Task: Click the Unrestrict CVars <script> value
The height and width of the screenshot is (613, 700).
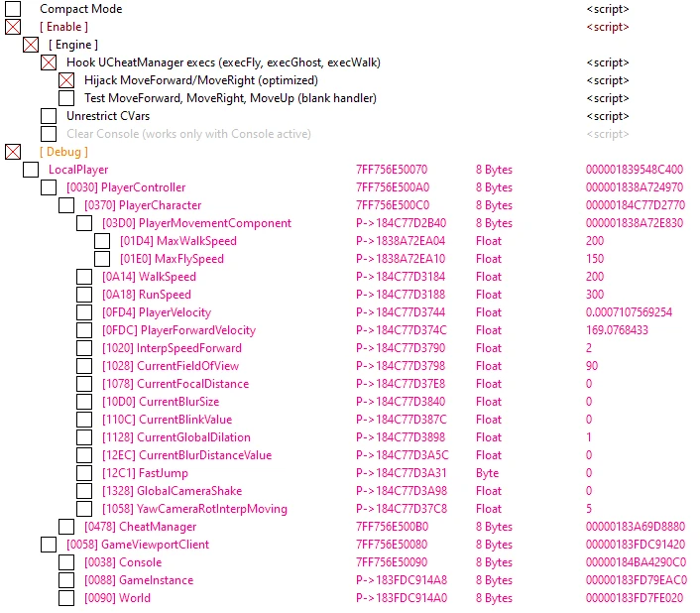Action: [x=608, y=116]
